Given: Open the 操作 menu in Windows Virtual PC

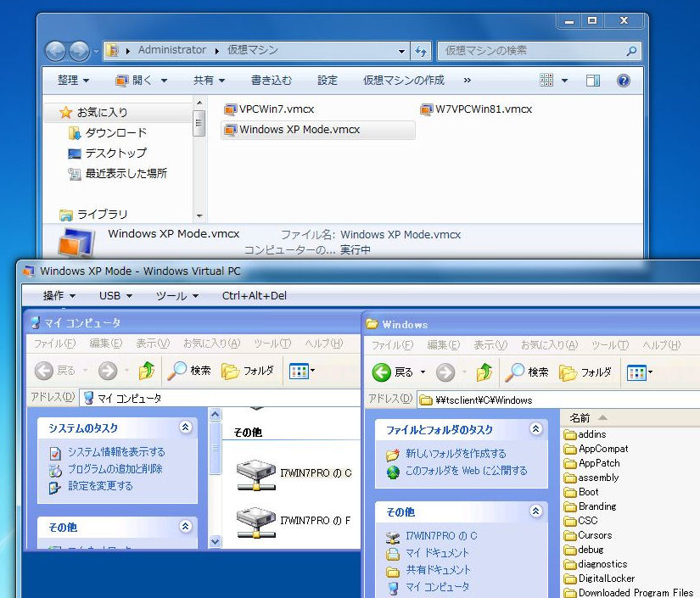Looking at the screenshot, I should (x=59, y=296).
